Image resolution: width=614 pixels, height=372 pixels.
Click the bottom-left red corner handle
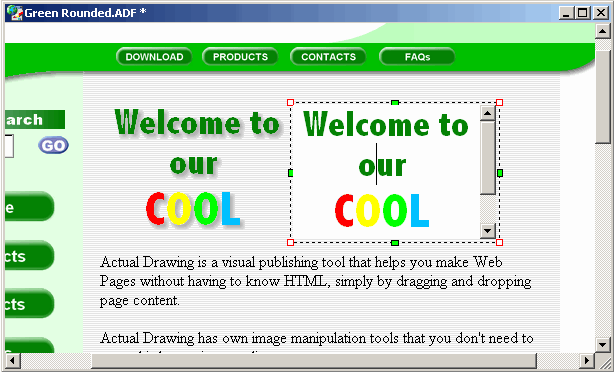290,243
